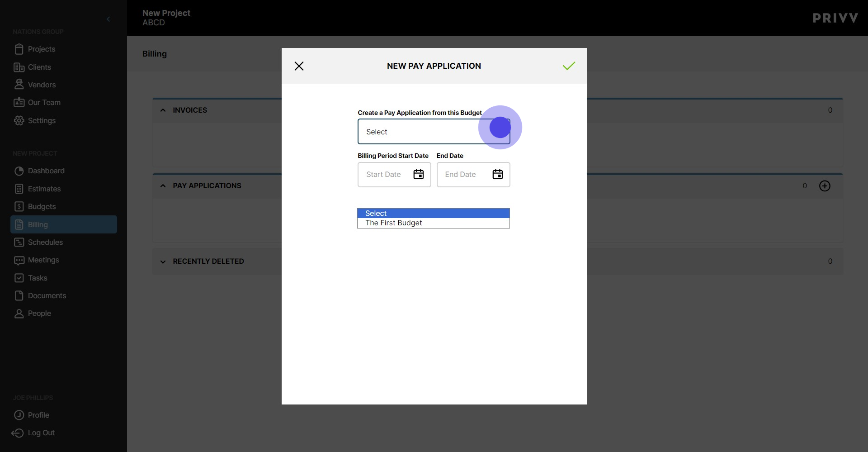Image resolution: width=868 pixels, height=452 pixels.
Task: Click the Log Out arrow icon
Action: tap(17, 433)
